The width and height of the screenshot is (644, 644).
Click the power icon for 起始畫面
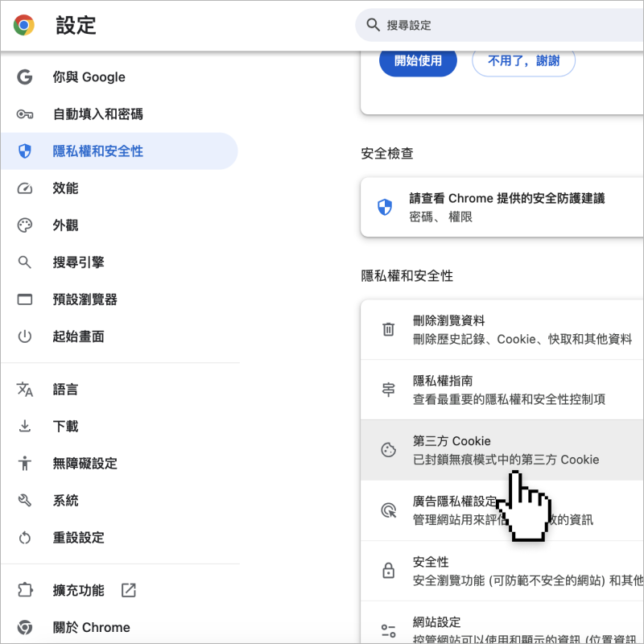coord(25,336)
